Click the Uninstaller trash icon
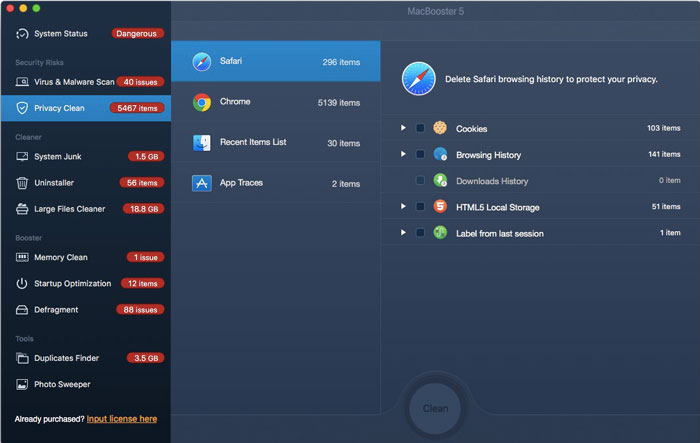 [x=22, y=183]
